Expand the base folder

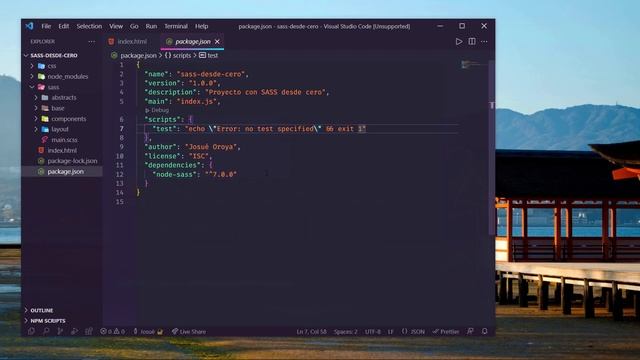pyautogui.click(x=58, y=108)
